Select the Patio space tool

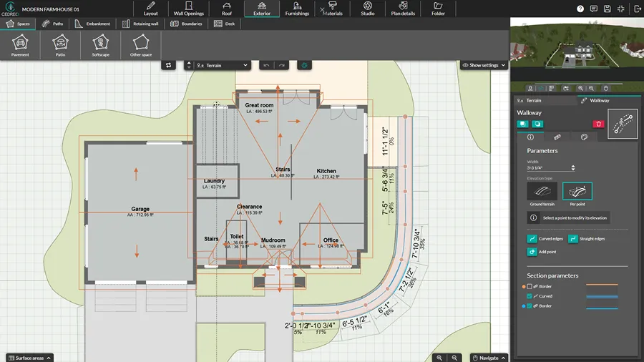(60, 46)
